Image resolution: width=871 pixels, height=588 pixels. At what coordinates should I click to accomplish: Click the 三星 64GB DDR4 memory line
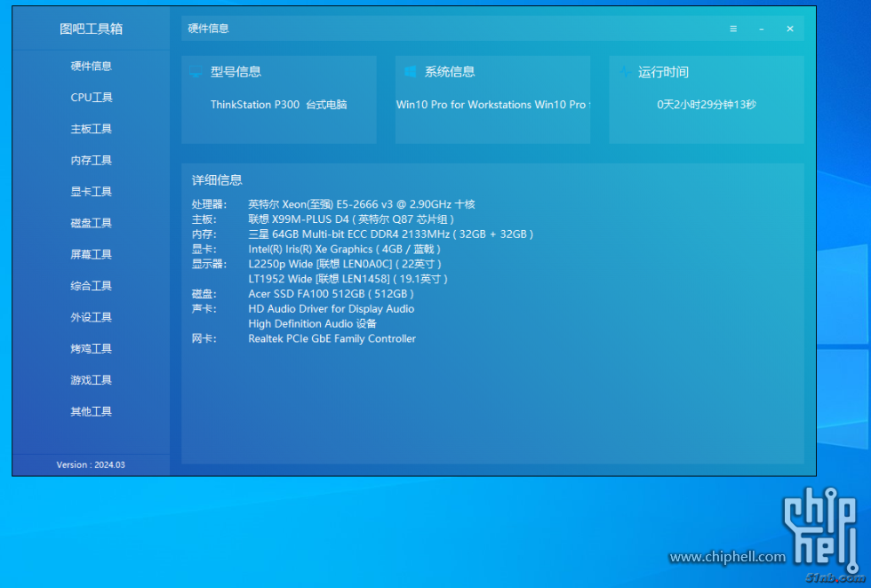point(390,234)
